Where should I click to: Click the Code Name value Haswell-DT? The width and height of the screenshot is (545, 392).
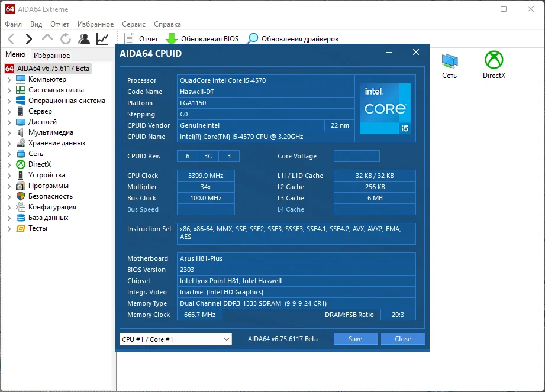pos(266,92)
